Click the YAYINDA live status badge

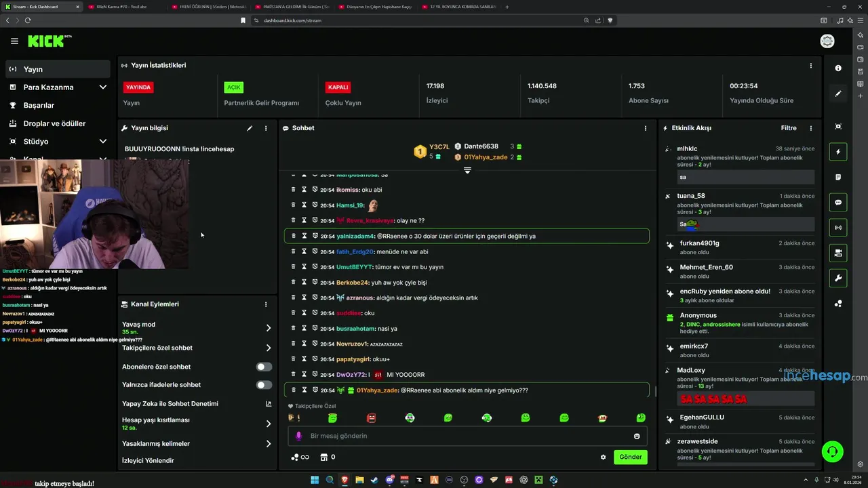tap(138, 87)
